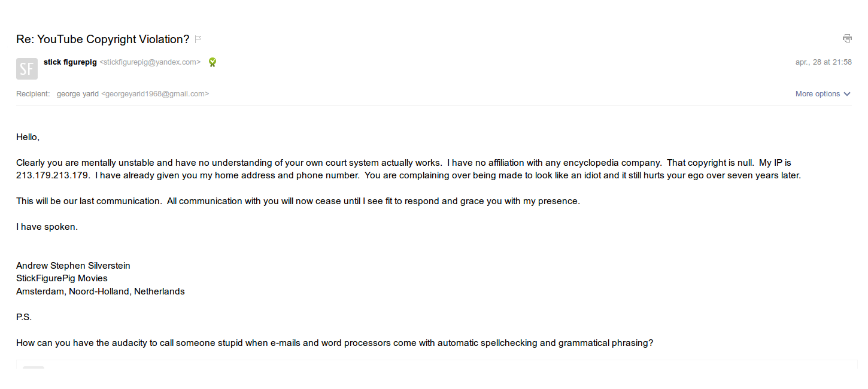The width and height of the screenshot is (868, 389).
Task: Click sender name stick figurepig
Action: point(70,62)
